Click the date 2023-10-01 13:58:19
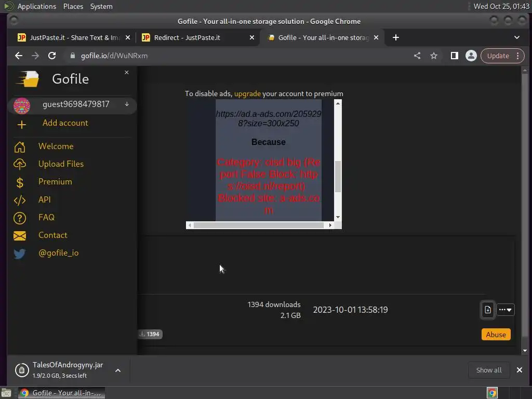Image resolution: width=532 pixels, height=399 pixels. (350, 310)
